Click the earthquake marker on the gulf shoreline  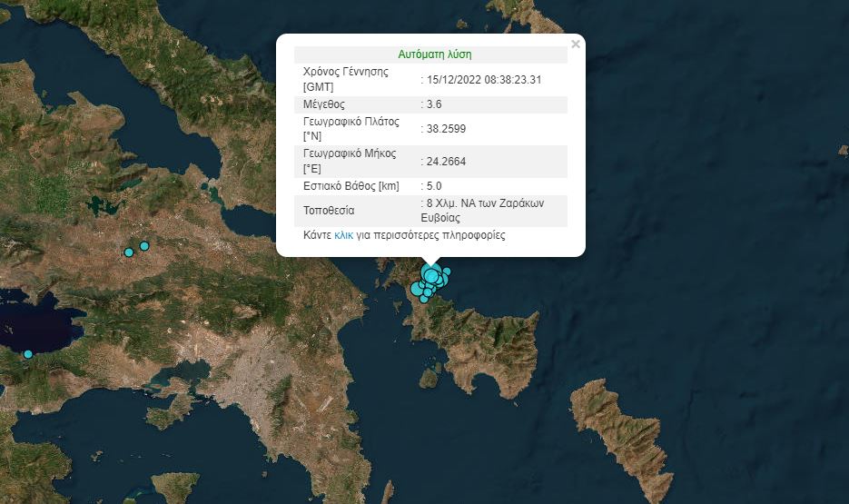(28, 354)
